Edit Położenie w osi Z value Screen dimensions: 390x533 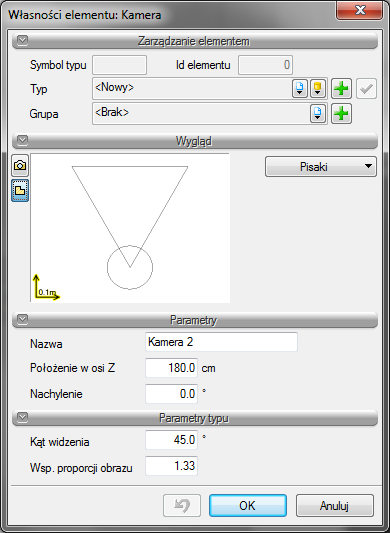[x=171, y=368]
